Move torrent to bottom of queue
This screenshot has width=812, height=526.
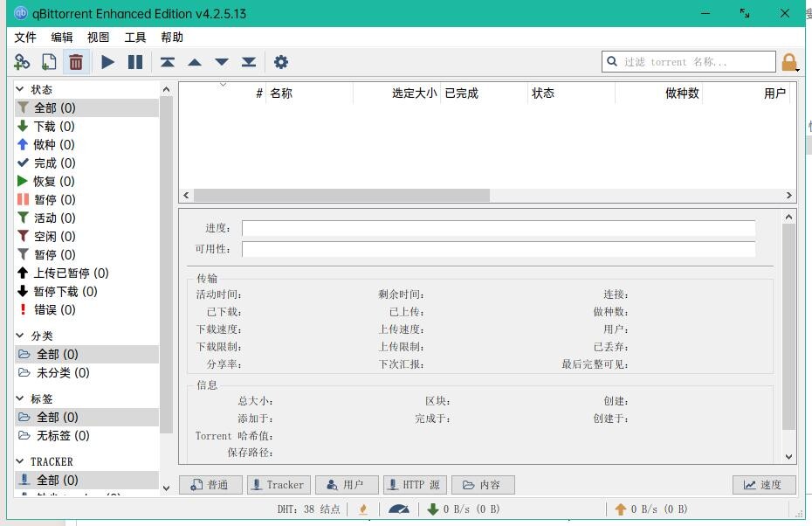249,62
